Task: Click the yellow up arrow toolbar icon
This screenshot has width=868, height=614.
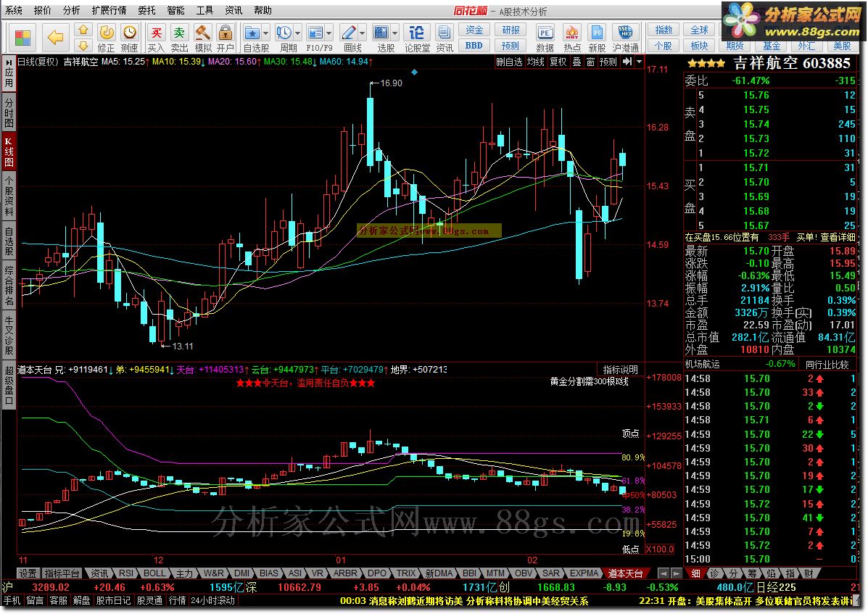Action: [x=83, y=30]
